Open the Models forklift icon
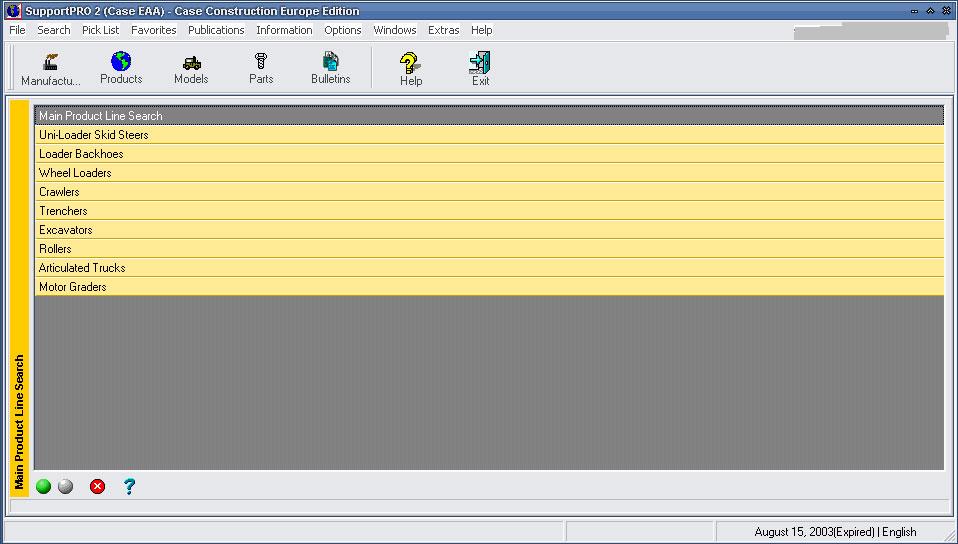The width and height of the screenshot is (958, 544). (191, 63)
